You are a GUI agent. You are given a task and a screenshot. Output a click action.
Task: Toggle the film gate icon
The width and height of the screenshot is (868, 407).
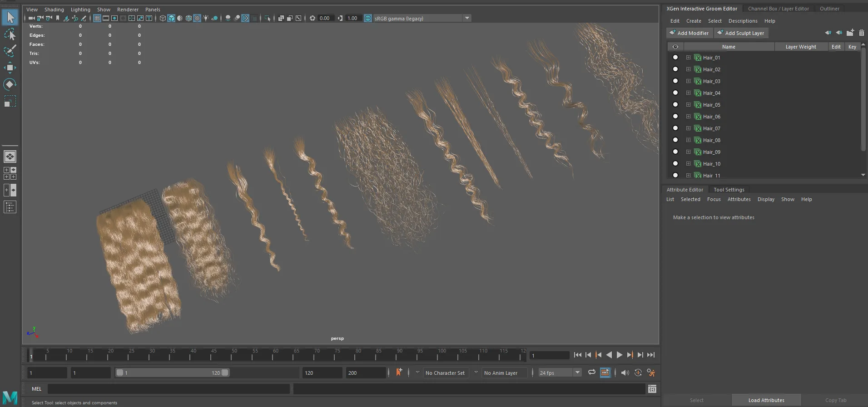click(106, 18)
